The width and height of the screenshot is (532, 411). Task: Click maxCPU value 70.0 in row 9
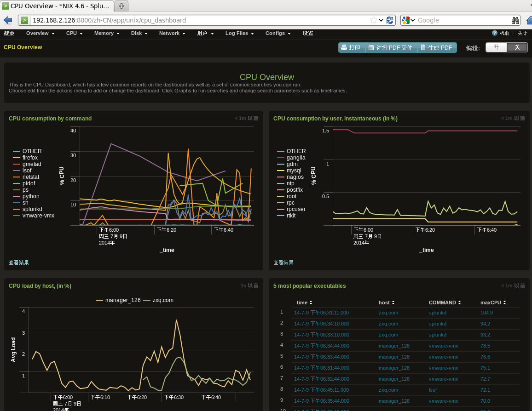point(485,401)
